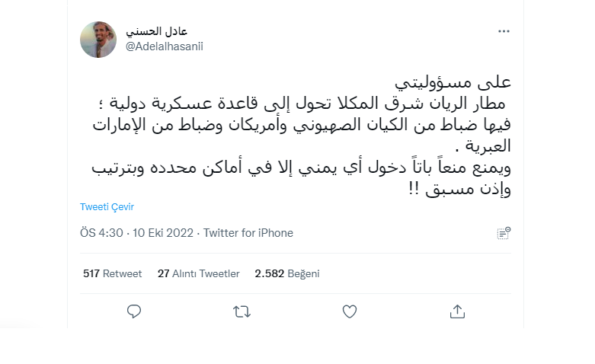Show the 2.582 Beğeni likes list
This screenshot has width=595, height=364.
tap(287, 273)
